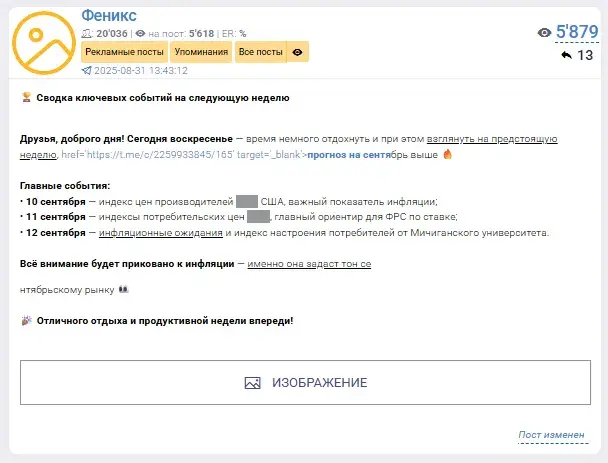Click the Telegram plane icon by the date
This screenshot has width=608, height=463.
point(86,71)
